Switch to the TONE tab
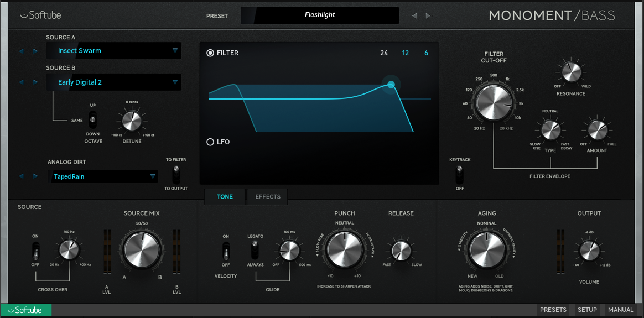This screenshot has width=644, height=318. 225,197
